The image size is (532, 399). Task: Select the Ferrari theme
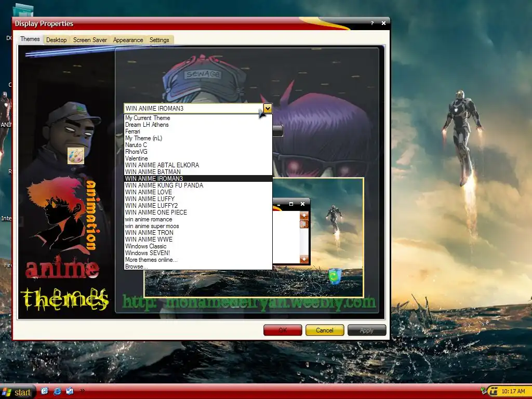198,131
